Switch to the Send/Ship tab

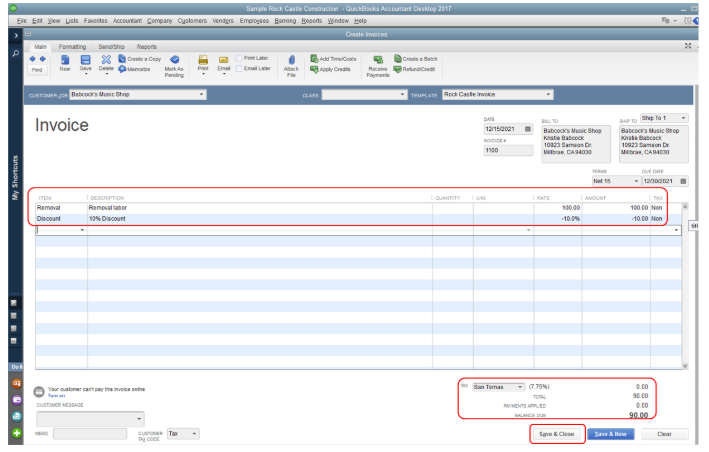coord(112,47)
